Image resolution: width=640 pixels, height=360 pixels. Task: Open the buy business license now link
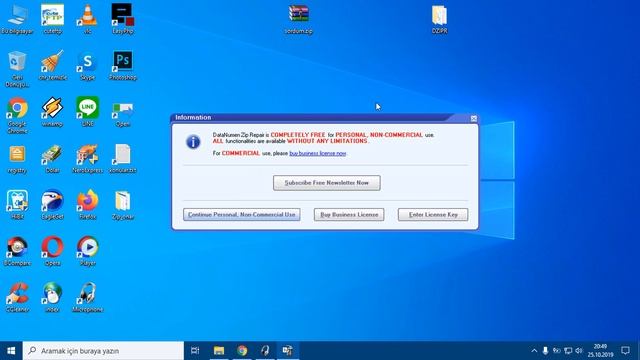pos(318,153)
